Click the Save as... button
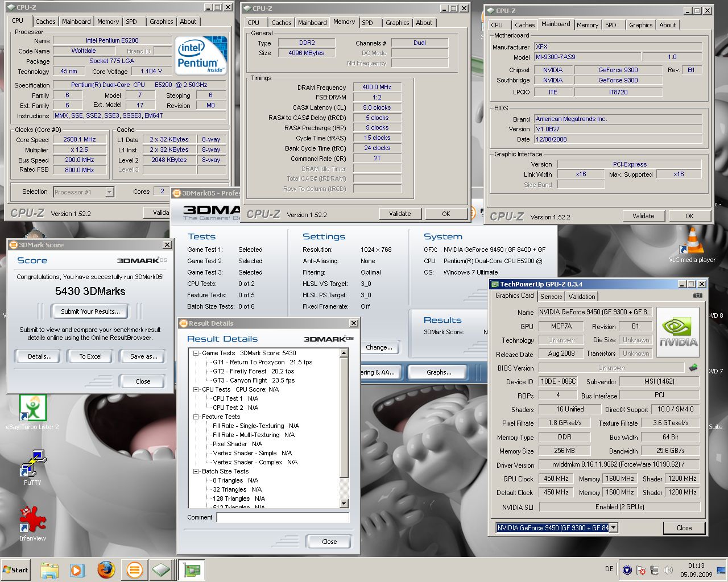 pyautogui.click(x=143, y=356)
